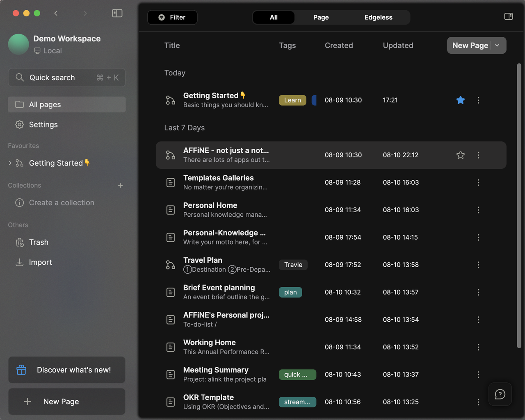
Task: Toggle the right side panel icon
Action: (509, 16)
